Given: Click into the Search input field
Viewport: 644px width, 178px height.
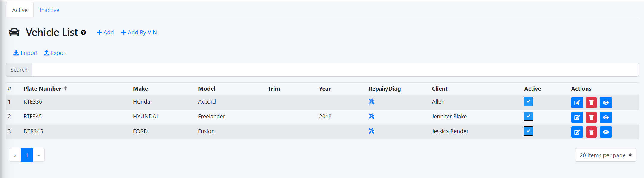Looking at the screenshot, I should (x=335, y=70).
